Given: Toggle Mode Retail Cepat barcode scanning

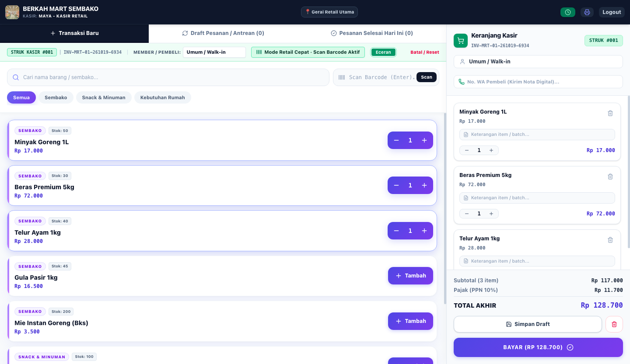Looking at the screenshot, I should [308, 52].
